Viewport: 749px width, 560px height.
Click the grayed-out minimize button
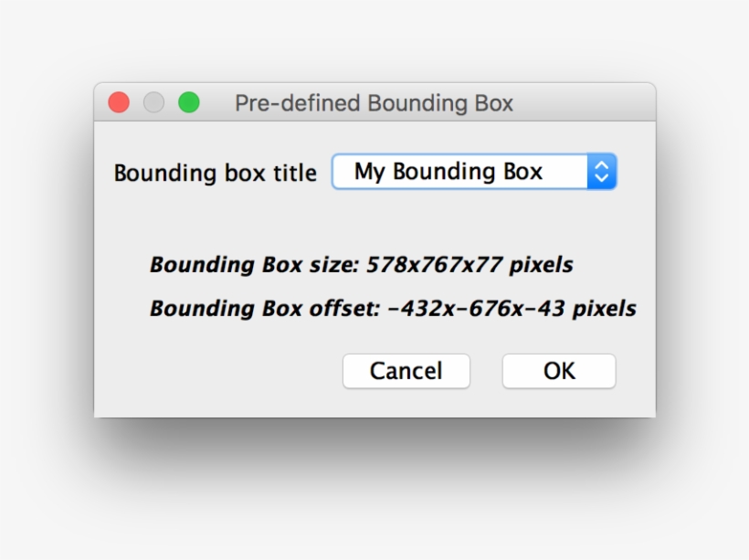coord(153,102)
